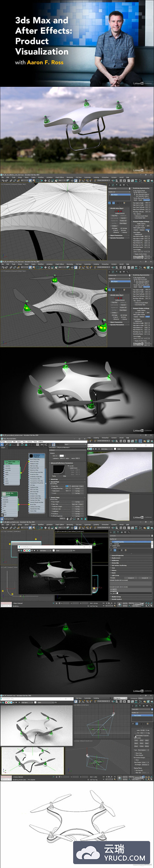Open selection filter dropdown in the close-up window toolbar

click(x=25, y=181)
